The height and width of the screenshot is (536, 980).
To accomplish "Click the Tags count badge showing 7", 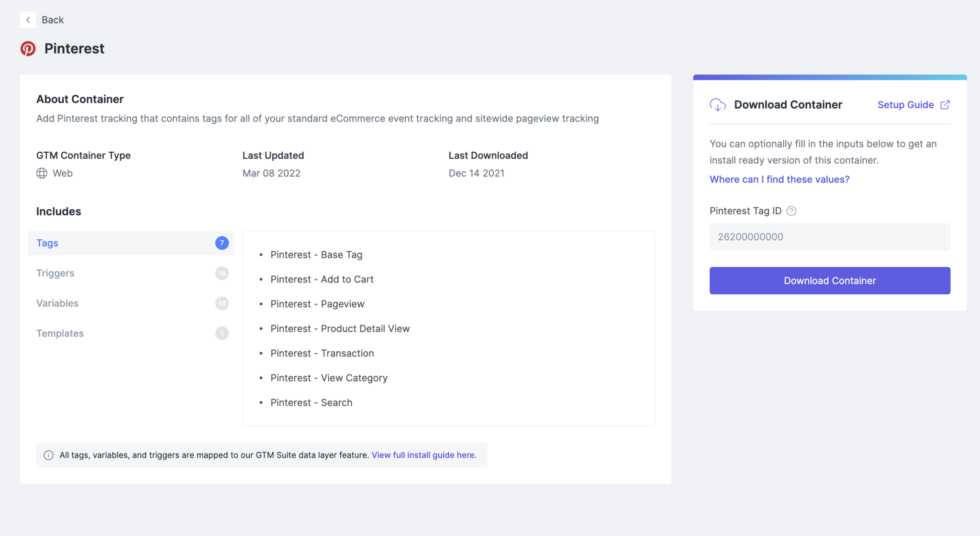I will click(222, 243).
